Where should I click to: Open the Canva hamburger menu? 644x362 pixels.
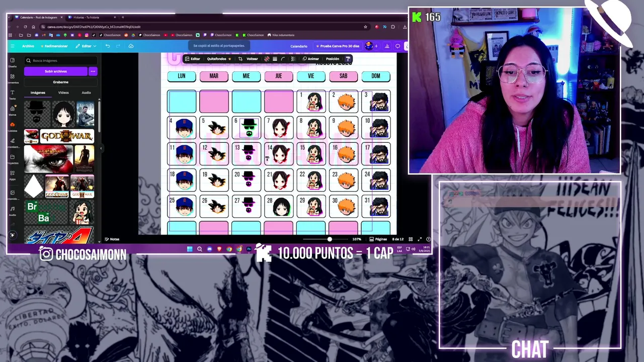[x=12, y=46]
